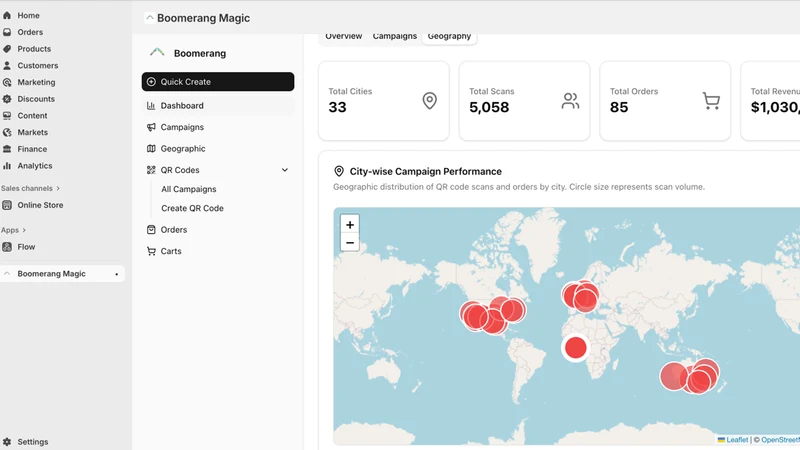Switch to the Campaigns tab
The width and height of the screenshot is (800, 450).
394,36
